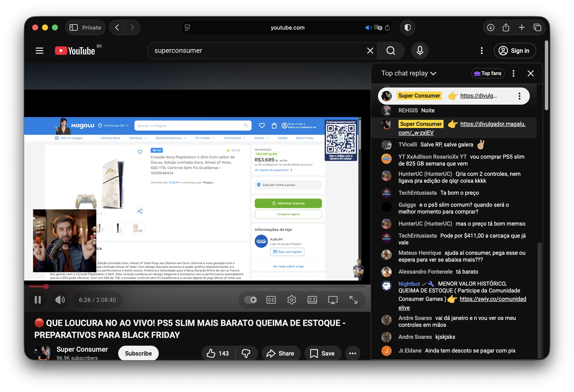Subscribe to the Super Consumer channel
Screen dimensions: 574x392
point(138,353)
